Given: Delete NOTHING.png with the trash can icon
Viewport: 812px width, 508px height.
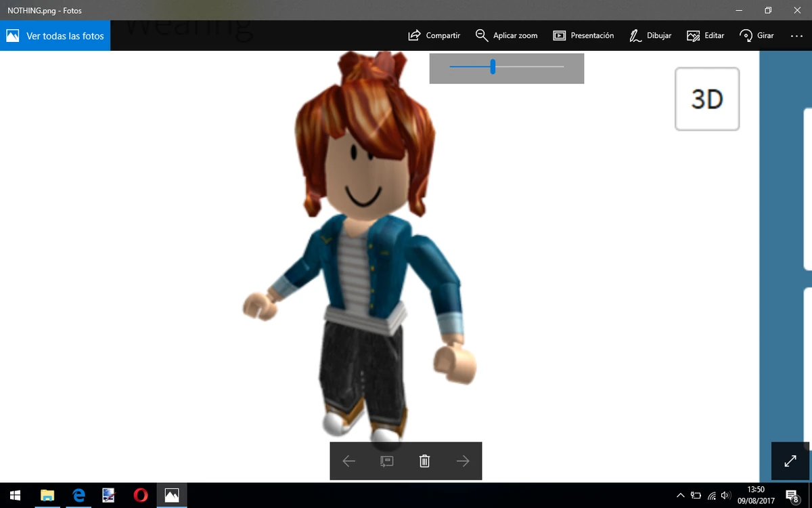Looking at the screenshot, I should click(424, 461).
